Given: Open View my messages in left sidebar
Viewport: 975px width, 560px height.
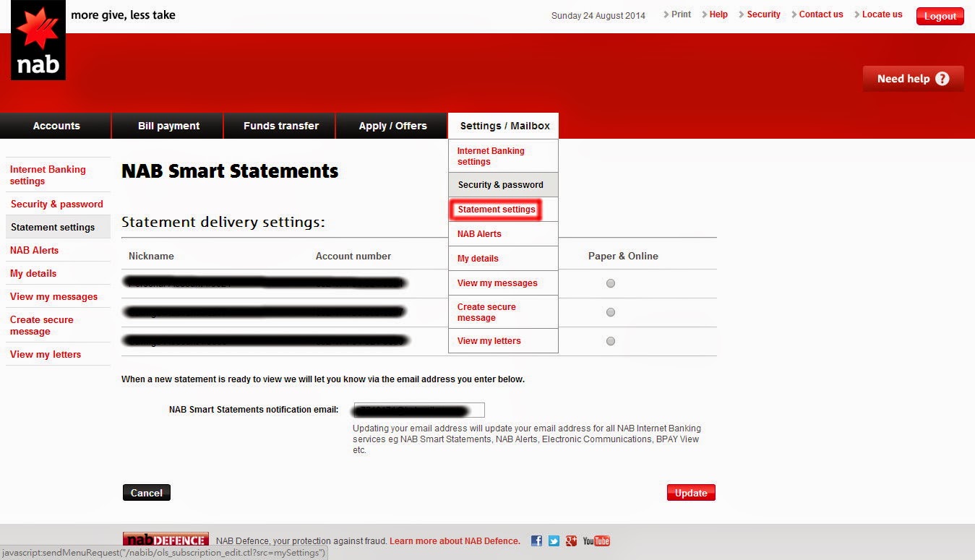Looking at the screenshot, I should pos(58,296).
